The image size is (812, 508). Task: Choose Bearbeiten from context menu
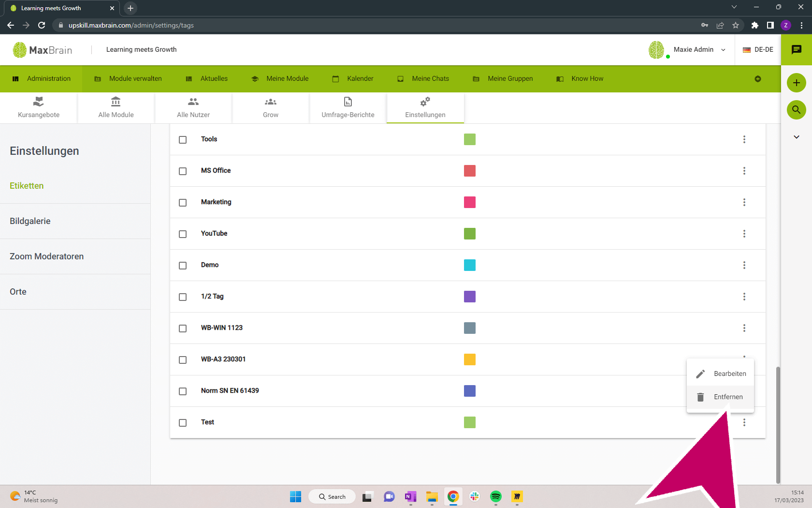[x=720, y=374]
